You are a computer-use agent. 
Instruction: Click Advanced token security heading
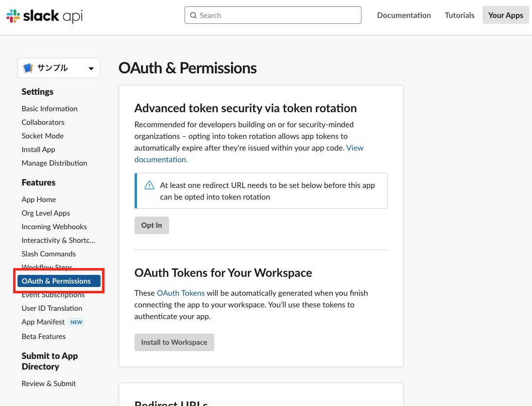pyautogui.click(x=245, y=108)
